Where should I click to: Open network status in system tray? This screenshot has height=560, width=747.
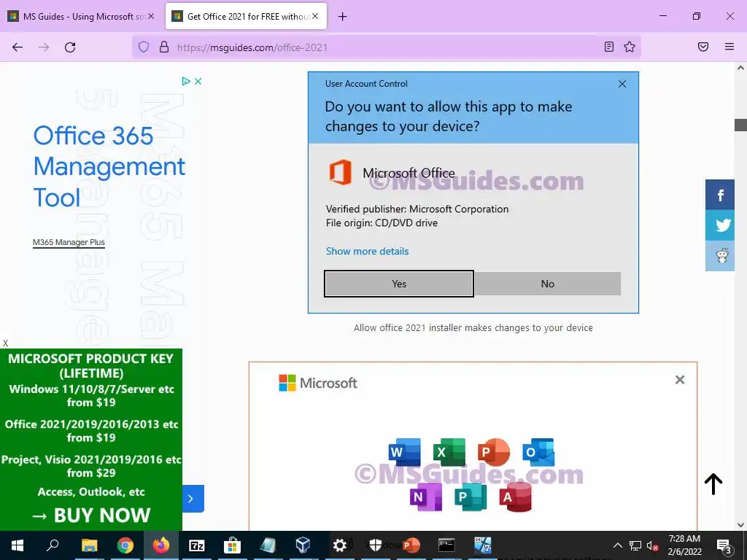click(635, 545)
